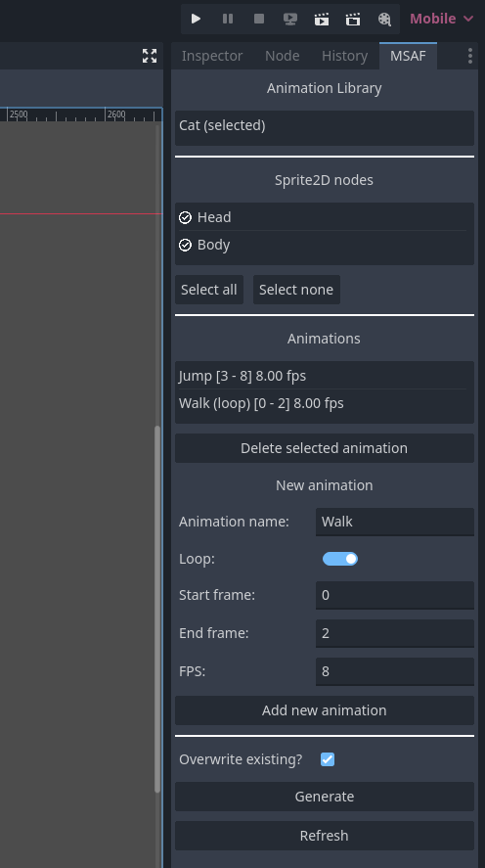Stop the running project
This screenshot has height=868, width=485.
pos(259,19)
